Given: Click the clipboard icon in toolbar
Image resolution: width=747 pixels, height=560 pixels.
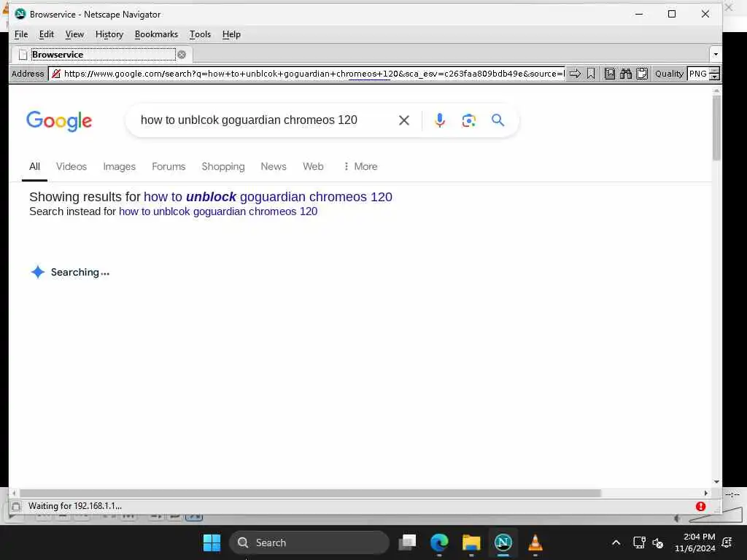Looking at the screenshot, I should (642, 74).
